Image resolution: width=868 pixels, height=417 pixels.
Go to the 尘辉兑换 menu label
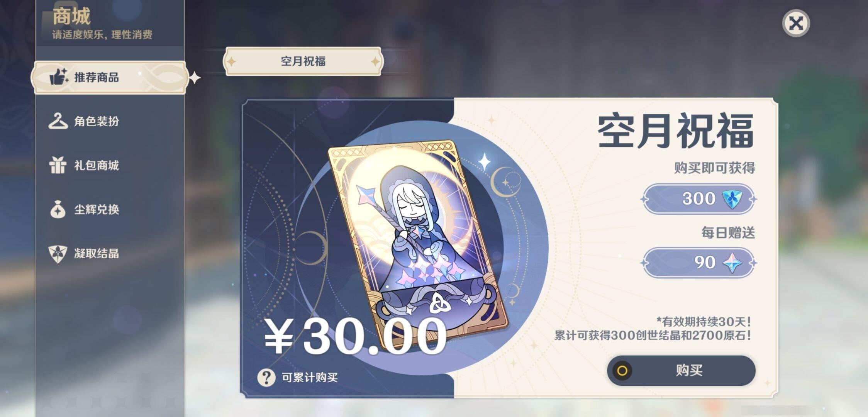(97, 209)
